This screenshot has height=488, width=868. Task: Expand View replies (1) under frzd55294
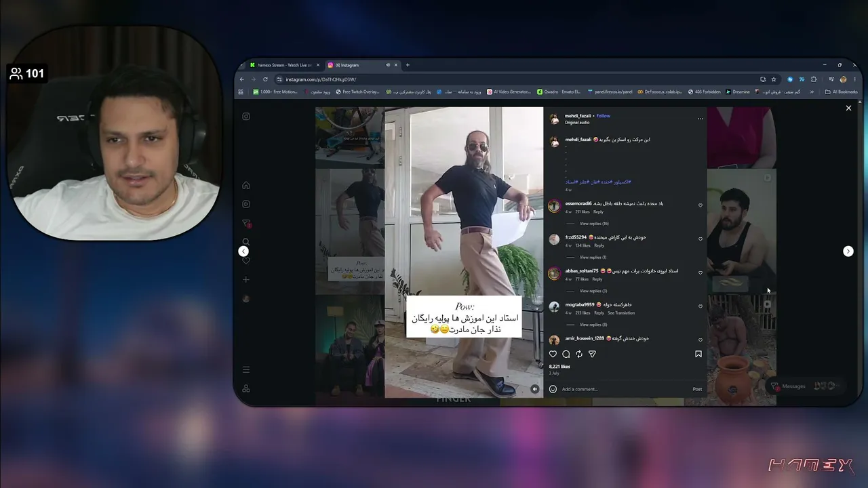pyautogui.click(x=593, y=258)
